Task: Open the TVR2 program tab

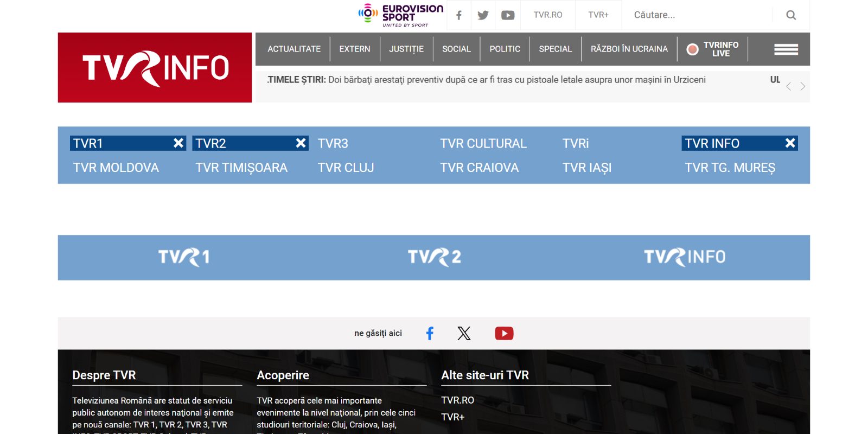Action: [x=434, y=258]
